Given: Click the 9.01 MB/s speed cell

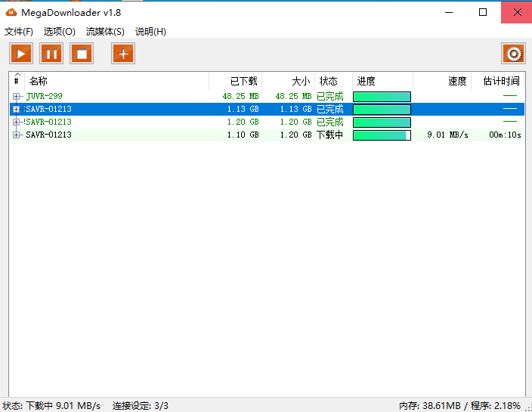Looking at the screenshot, I should [x=447, y=135].
